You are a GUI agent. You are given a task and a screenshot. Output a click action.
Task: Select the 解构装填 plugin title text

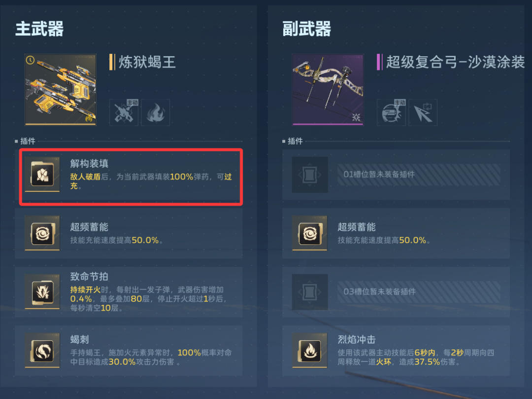89,164
